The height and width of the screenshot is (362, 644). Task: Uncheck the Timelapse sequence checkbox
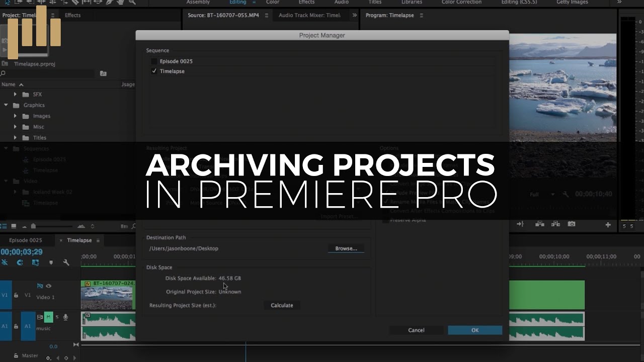pyautogui.click(x=154, y=71)
